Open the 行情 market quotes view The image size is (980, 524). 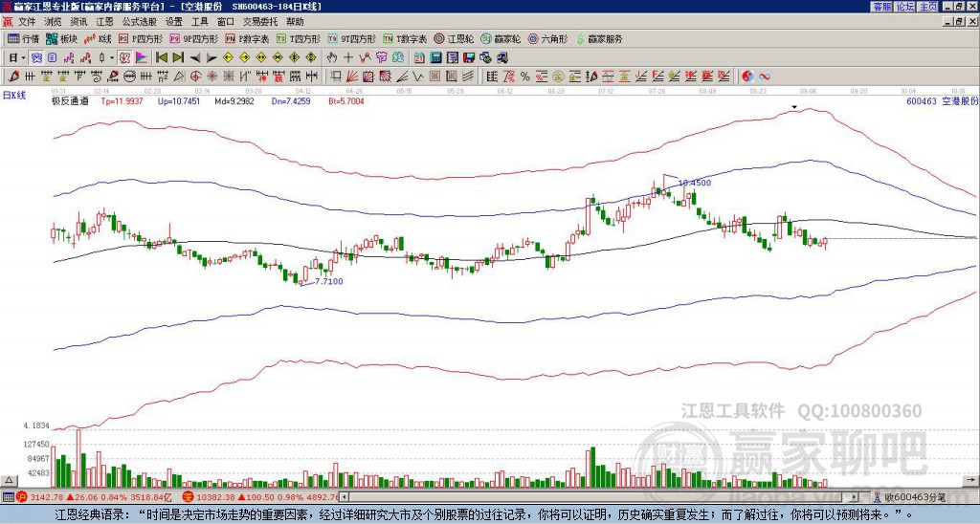click(x=23, y=38)
